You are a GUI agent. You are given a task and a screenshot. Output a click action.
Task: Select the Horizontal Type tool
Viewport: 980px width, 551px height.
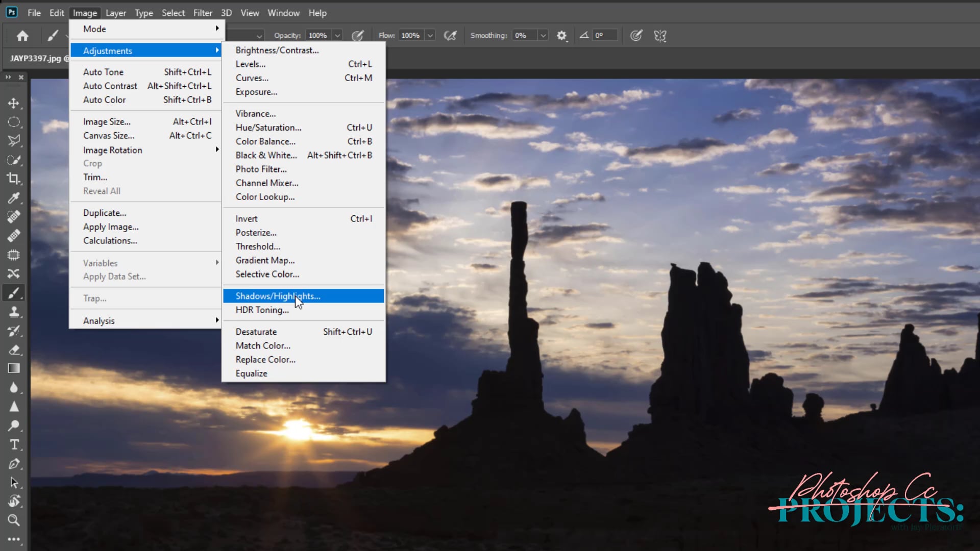click(14, 444)
